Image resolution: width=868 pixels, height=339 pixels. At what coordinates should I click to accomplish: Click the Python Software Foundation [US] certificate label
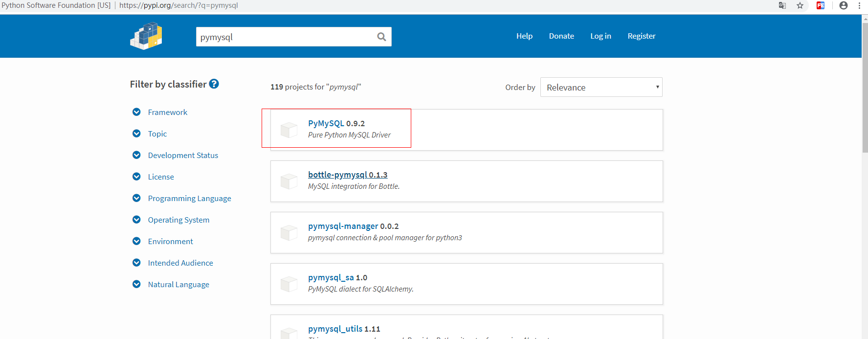(x=56, y=5)
